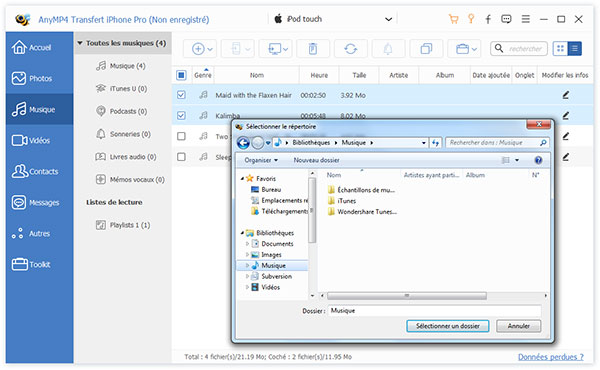Edit info for Kalimba track

566,115
